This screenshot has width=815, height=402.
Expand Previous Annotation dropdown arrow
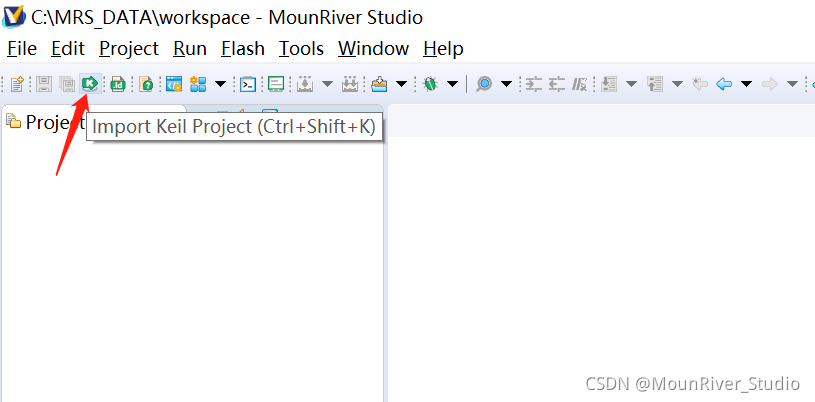677,84
